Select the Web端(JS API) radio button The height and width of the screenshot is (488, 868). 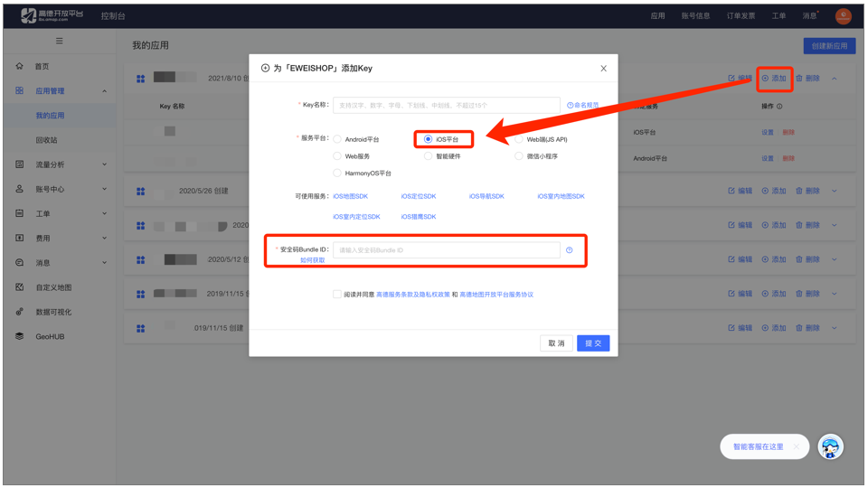[x=519, y=139]
